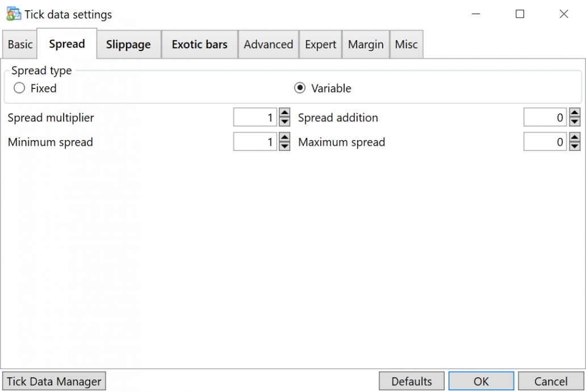Select the Fixed spread type radio button
586x392 pixels.
click(19, 88)
